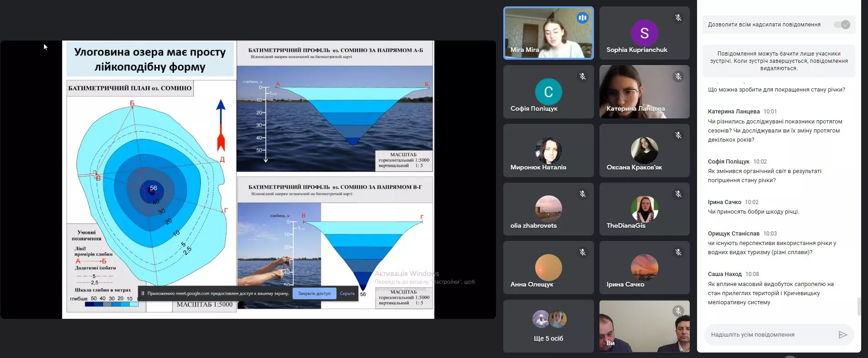Click muted mic icon on Sophia Kuprianchuk tile
868x358 pixels.
pyautogui.click(x=678, y=18)
